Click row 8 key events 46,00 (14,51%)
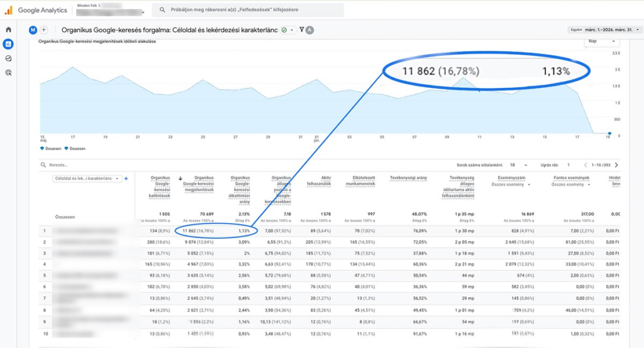 (x=579, y=310)
